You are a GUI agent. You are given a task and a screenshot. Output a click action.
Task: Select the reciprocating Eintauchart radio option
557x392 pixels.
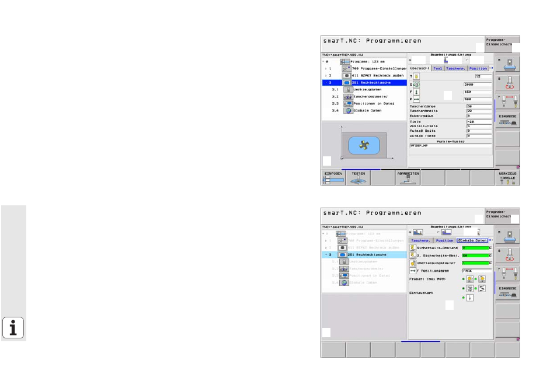tap(476, 288)
